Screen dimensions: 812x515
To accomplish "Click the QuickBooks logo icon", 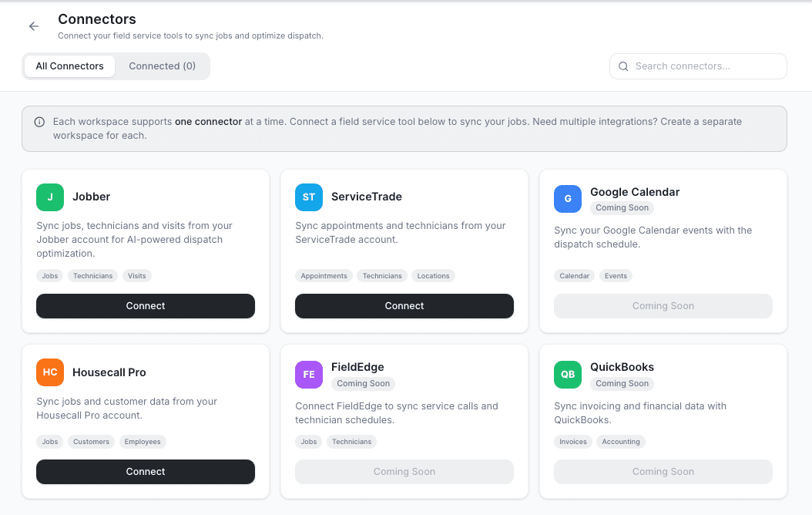I will click(x=567, y=374).
